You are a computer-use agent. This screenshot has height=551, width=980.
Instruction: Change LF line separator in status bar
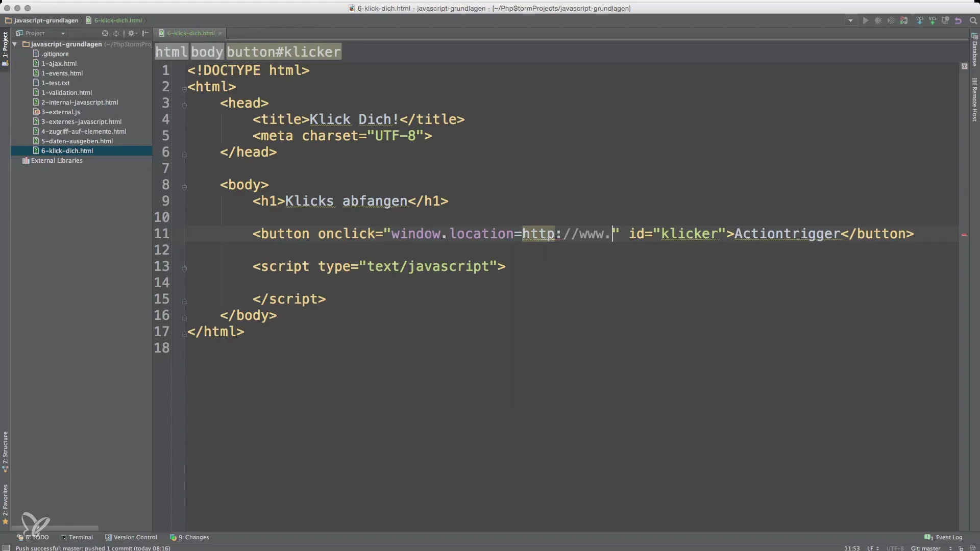click(873, 548)
